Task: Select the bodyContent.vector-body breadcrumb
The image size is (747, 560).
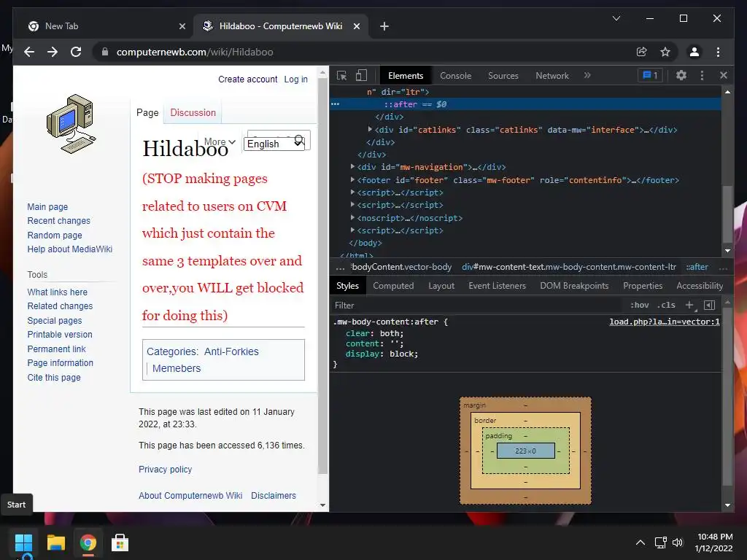Action: tap(401, 267)
